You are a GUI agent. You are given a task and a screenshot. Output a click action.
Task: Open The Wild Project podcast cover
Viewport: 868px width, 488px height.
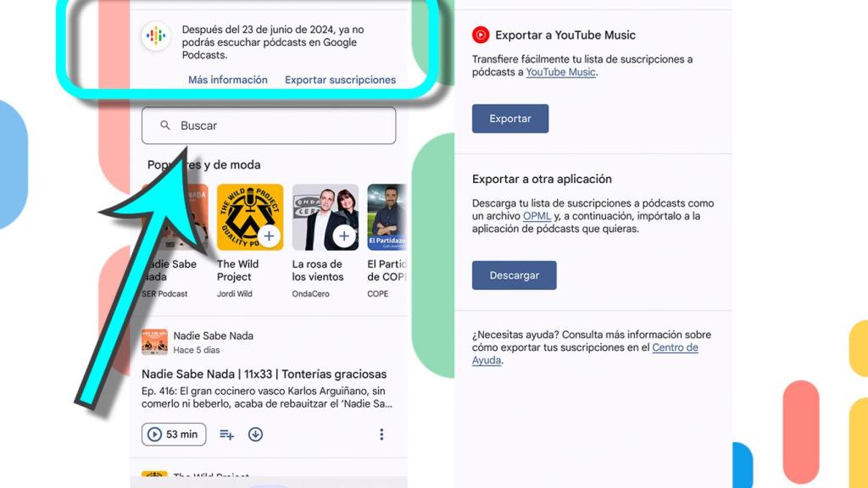(x=250, y=217)
